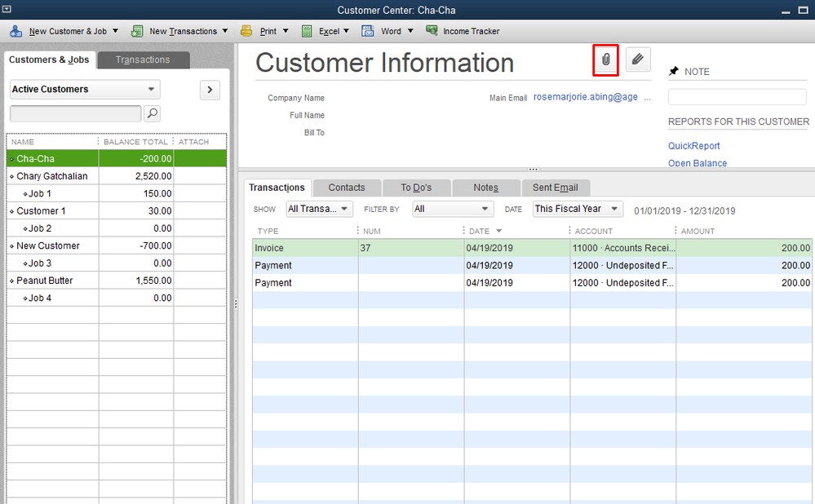Viewport: 815px width, 504px height.
Task: Open the Show All Transactions dropdown
Action: pyautogui.click(x=319, y=209)
